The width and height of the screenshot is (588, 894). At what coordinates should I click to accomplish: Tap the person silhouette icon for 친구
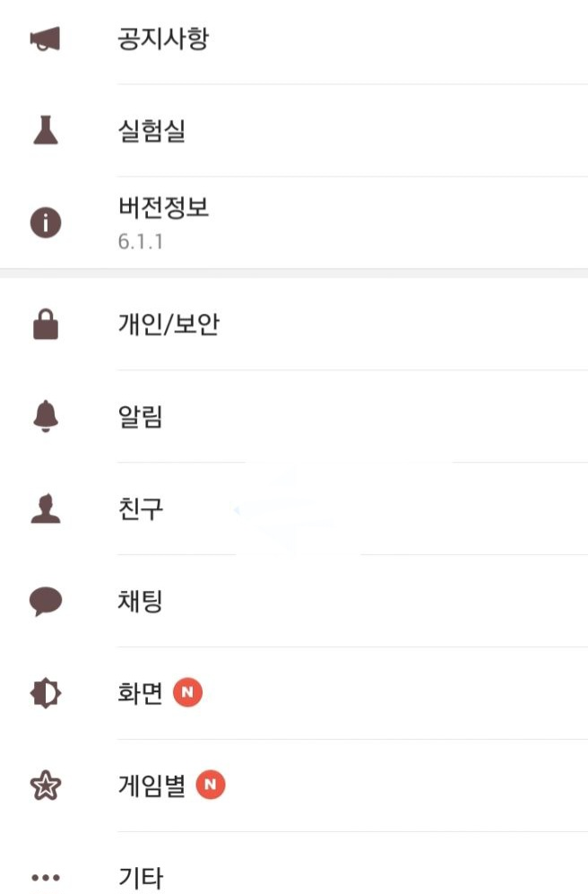(46, 509)
